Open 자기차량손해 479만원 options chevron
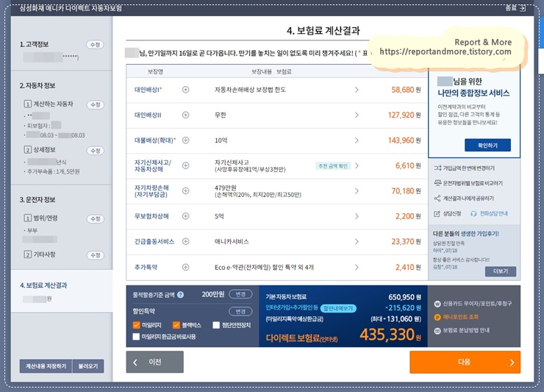Screen dimensions: 544x392 [357, 191]
